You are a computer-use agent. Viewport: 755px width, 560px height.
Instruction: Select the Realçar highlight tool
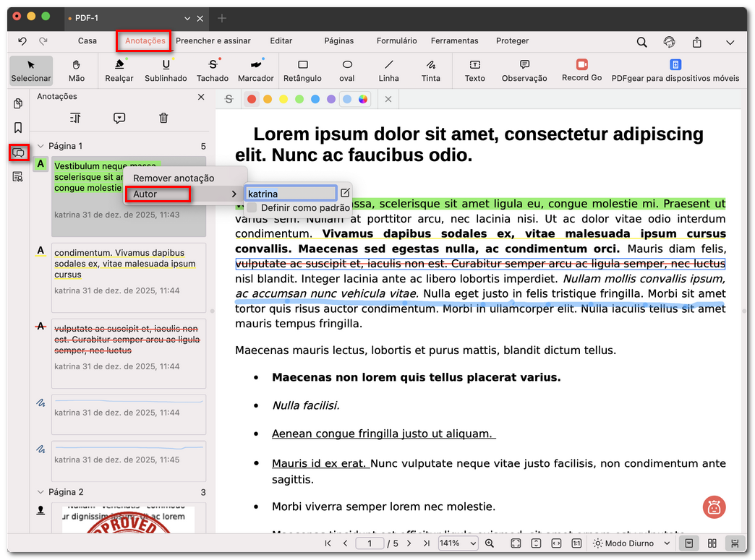click(x=119, y=70)
